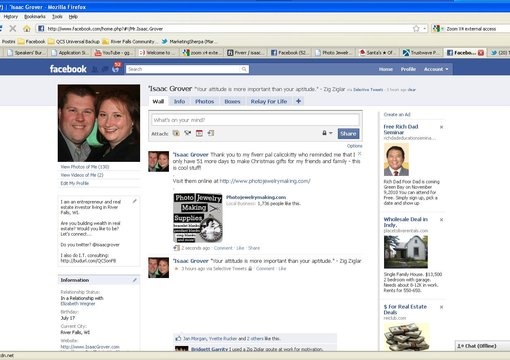Viewport: 510px width, 360px height.
Task: Open the River Falls Community bookmark folder
Action: [130, 42]
